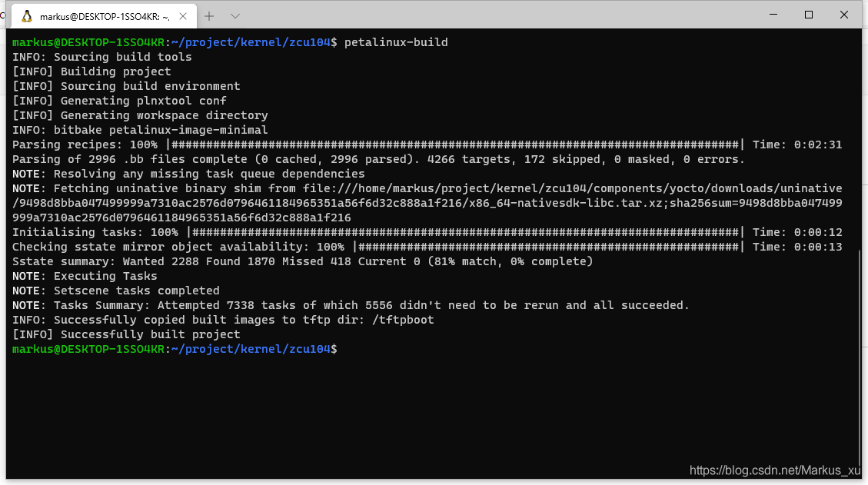
Task: Maximize the terminal window
Action: pyautogui.click(x=809, y=15)
